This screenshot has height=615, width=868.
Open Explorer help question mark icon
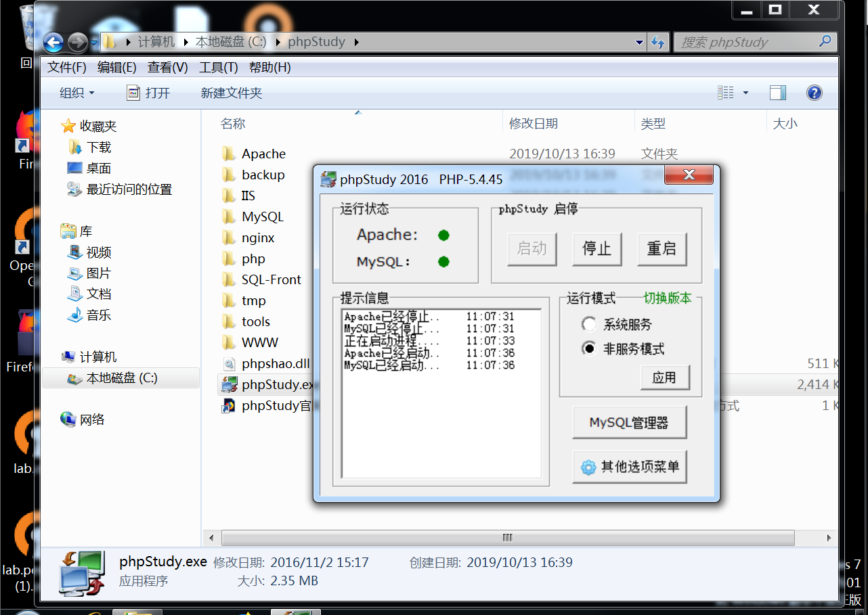815,93
